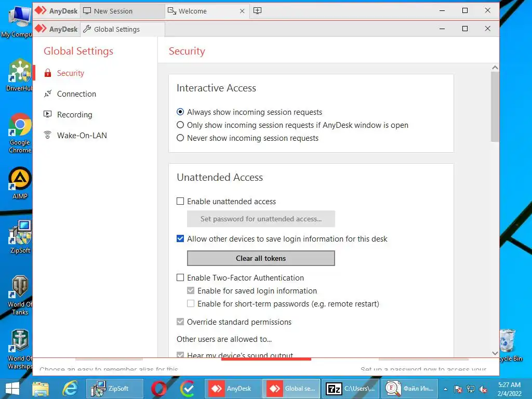The height and width of the screenshot is (399, 532).
Task: Open File Explorer from the taskbar
Action: (41, 389)
